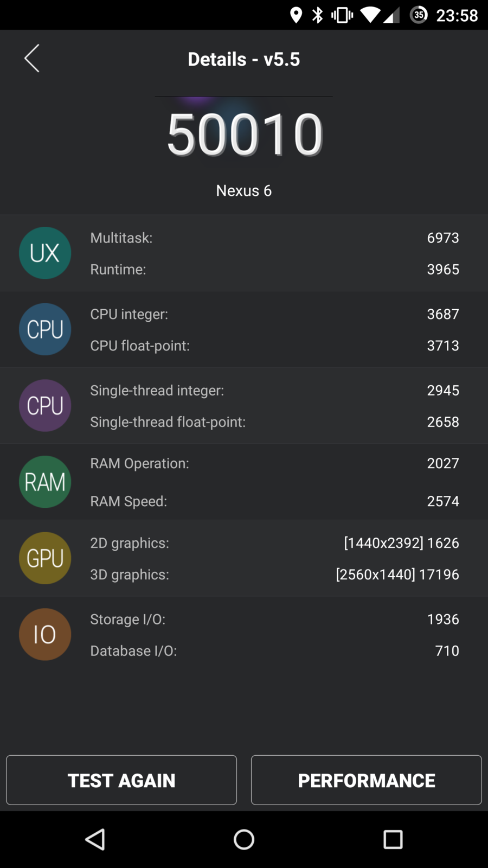This screenshot has height=868, width=488.
Task: Tap the green RAM category icon
Action: [45, 482]
